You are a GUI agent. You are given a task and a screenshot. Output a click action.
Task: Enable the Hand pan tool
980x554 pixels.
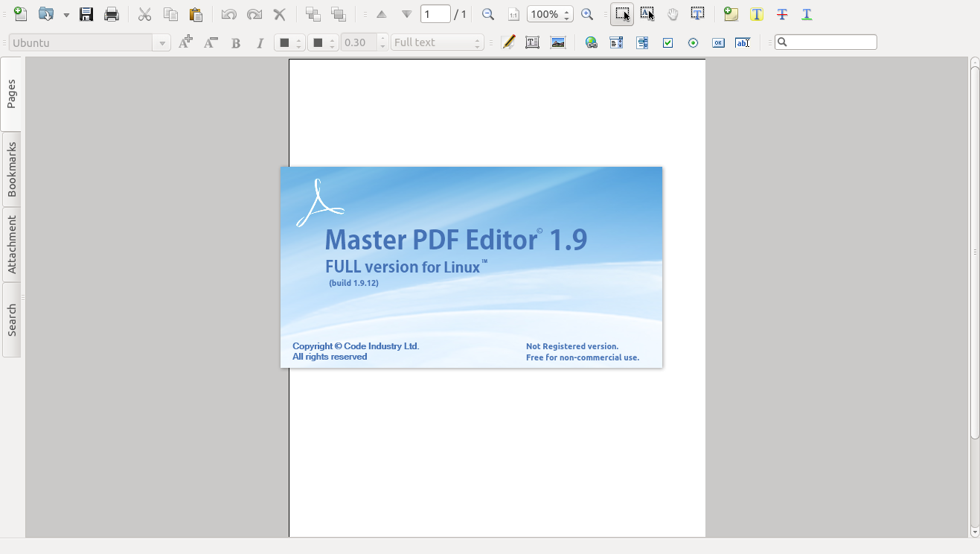point(673,14)
